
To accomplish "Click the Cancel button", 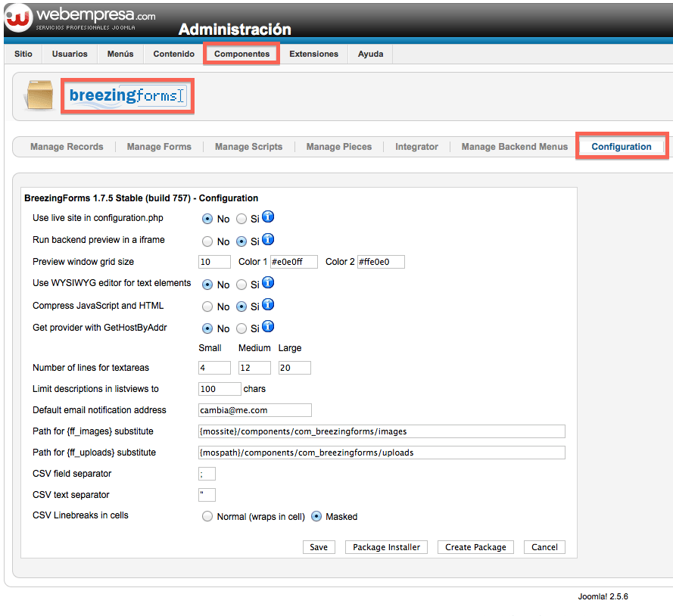I will click(544, 547).
